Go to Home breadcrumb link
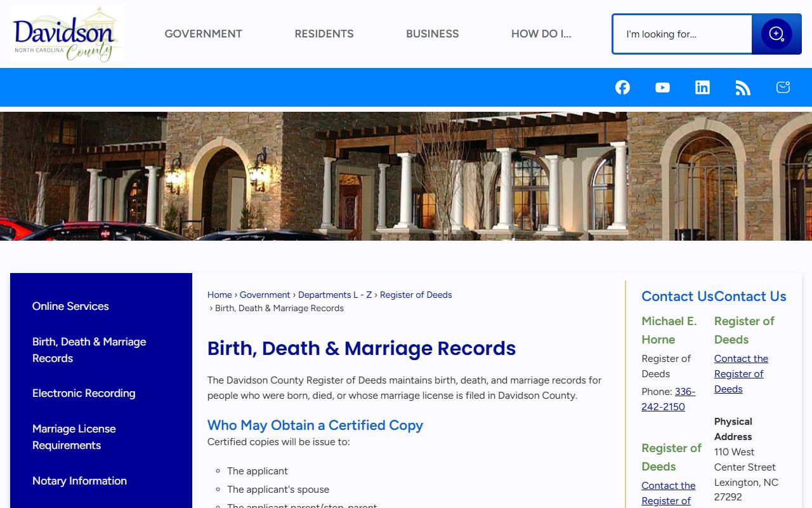This screenshot has width=812, height=508. coord(219,295)
